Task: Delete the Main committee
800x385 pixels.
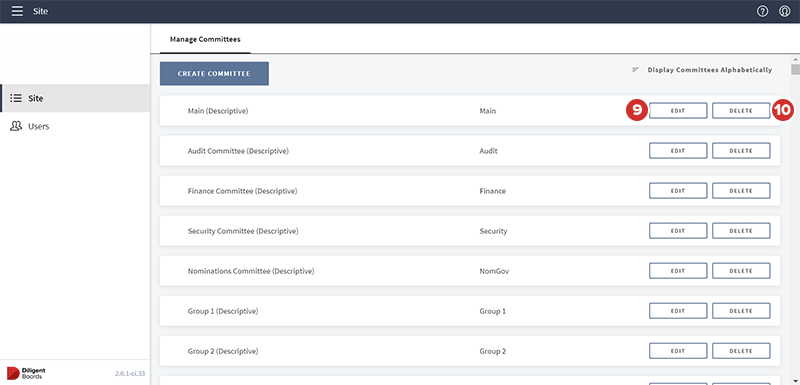Action: [741, 111]
